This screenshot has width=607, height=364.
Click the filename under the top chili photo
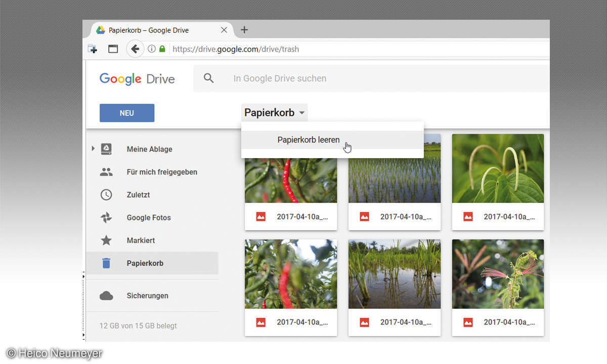(x=302, y=216)
